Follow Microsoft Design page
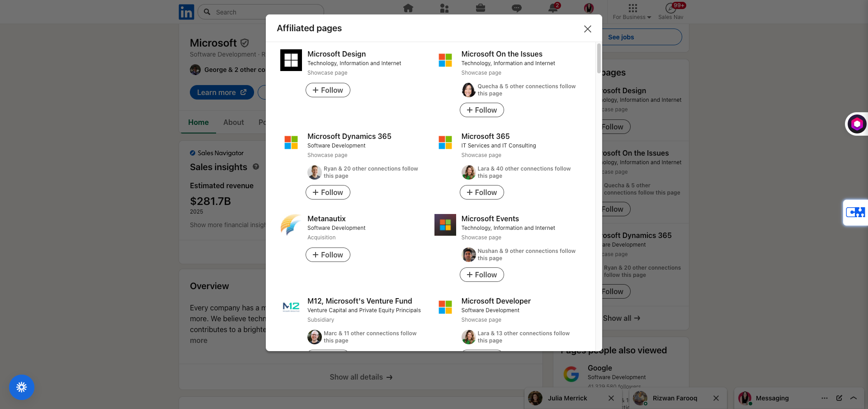This screenshot has width=868, height=409. tap(328, 90)
